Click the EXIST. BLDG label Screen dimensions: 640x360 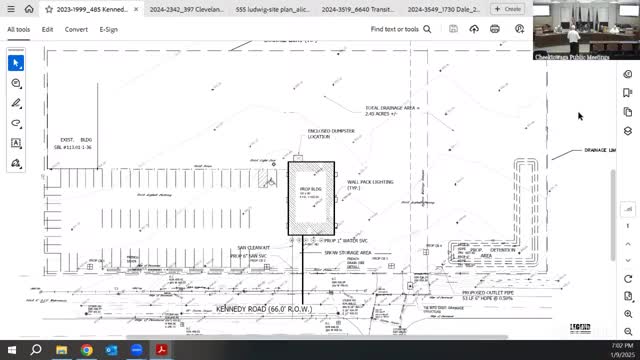point(76,140)
